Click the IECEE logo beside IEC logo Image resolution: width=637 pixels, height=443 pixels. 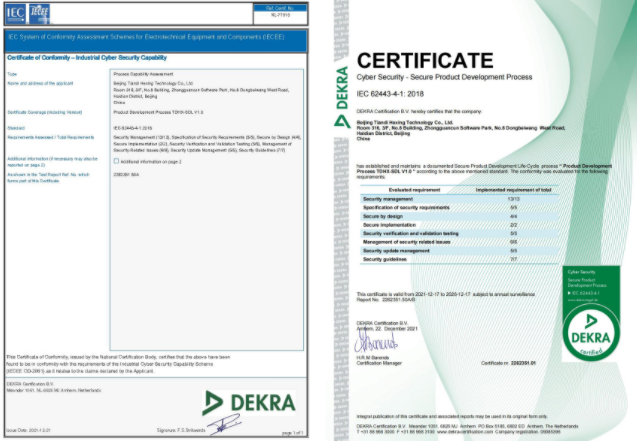pos(39,13)
